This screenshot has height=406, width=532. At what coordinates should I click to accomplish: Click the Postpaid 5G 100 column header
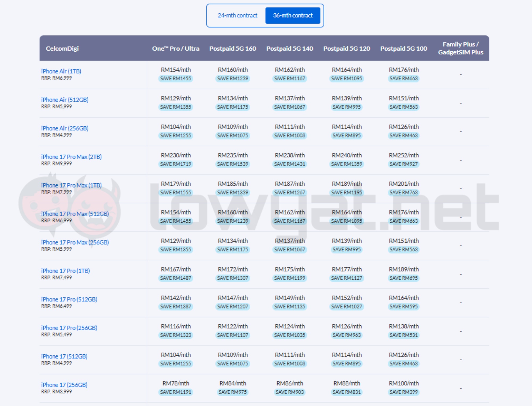click(404, 48)
